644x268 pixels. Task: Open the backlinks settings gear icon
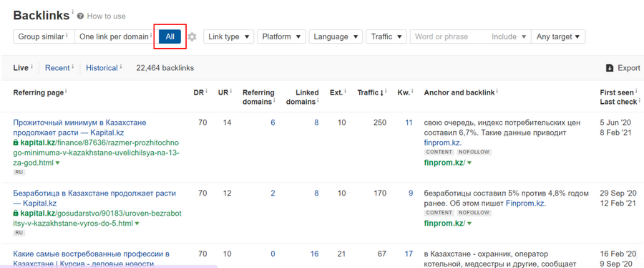[x=192, y=37]
